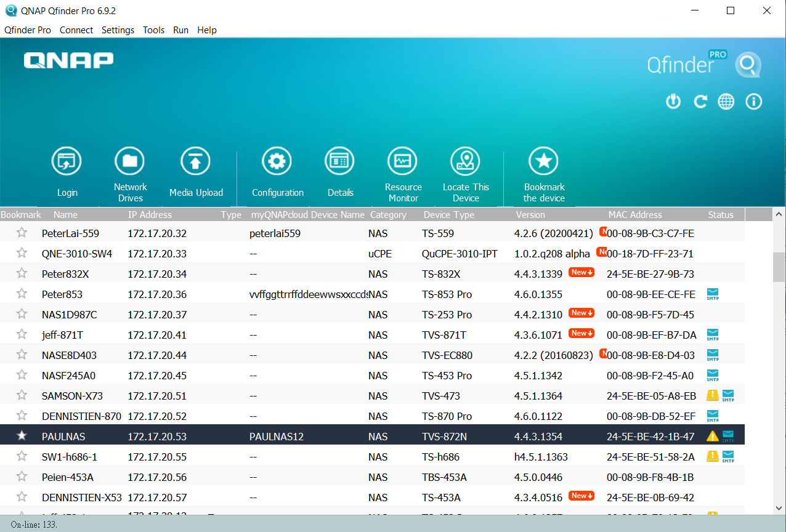Image resolution: width=786 pixels, height=532 pixels.
Task: Toggle bookmark star for PeterLai-559
Action: [22, 233]
